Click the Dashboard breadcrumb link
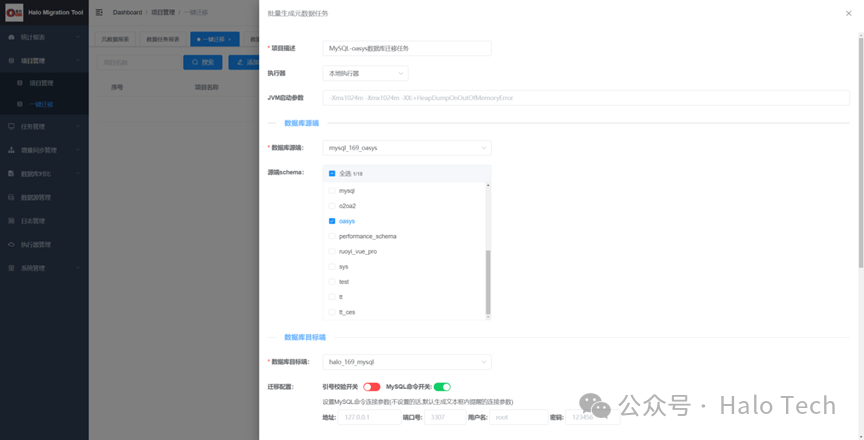Viewport: 864px width, 440px height. coord(127,12)
